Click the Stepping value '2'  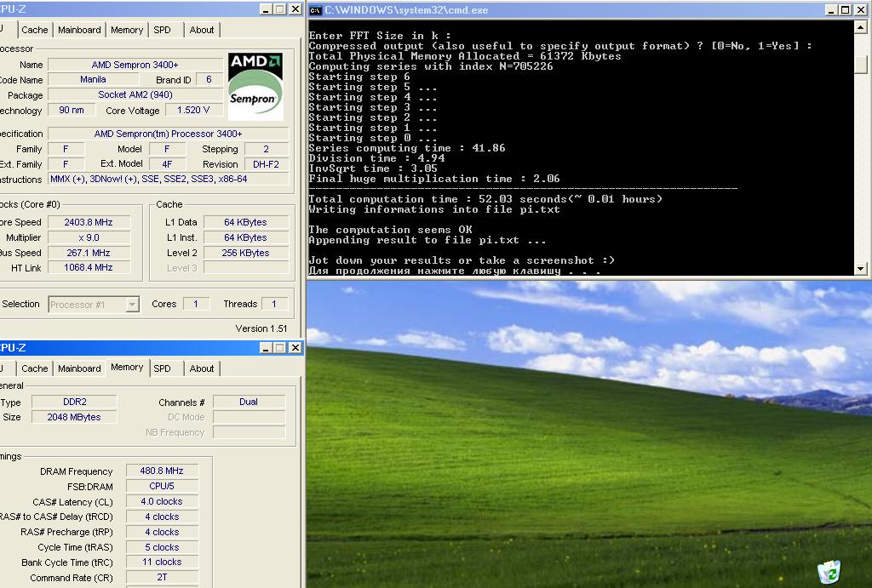(x=267, y=149)
